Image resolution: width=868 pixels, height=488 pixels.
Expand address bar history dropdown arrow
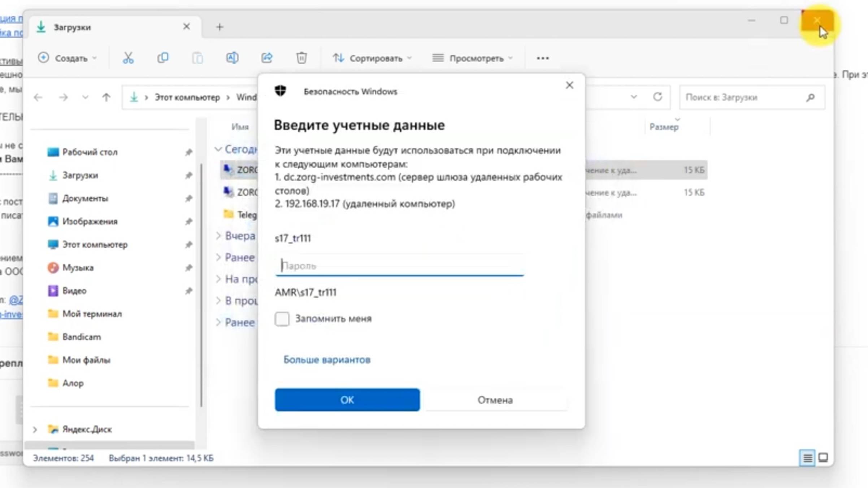click(634, 97)
